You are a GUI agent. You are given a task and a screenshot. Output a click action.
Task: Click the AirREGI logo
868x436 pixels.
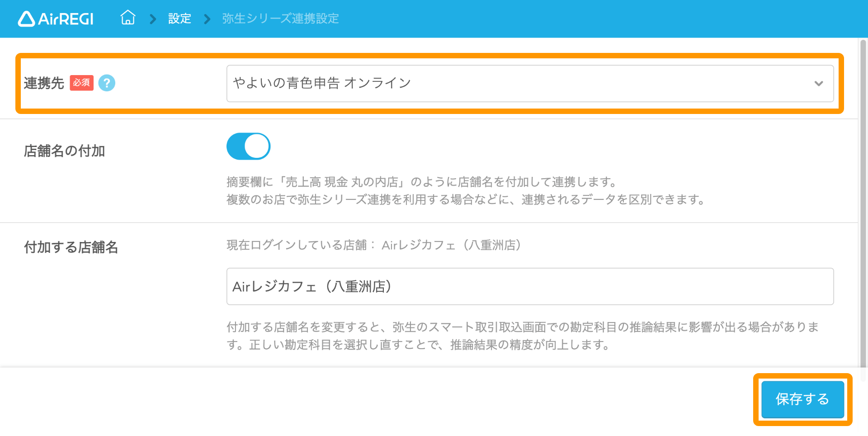point(55,18)
